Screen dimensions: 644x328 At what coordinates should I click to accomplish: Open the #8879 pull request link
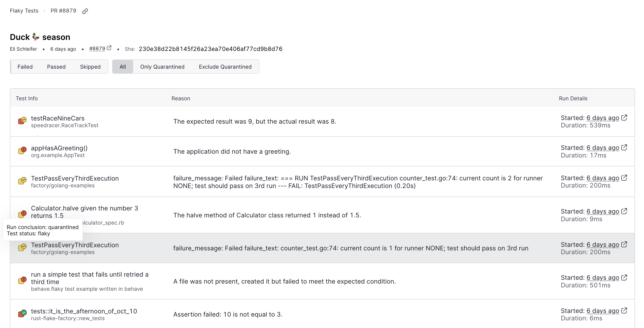coord(97,48)
